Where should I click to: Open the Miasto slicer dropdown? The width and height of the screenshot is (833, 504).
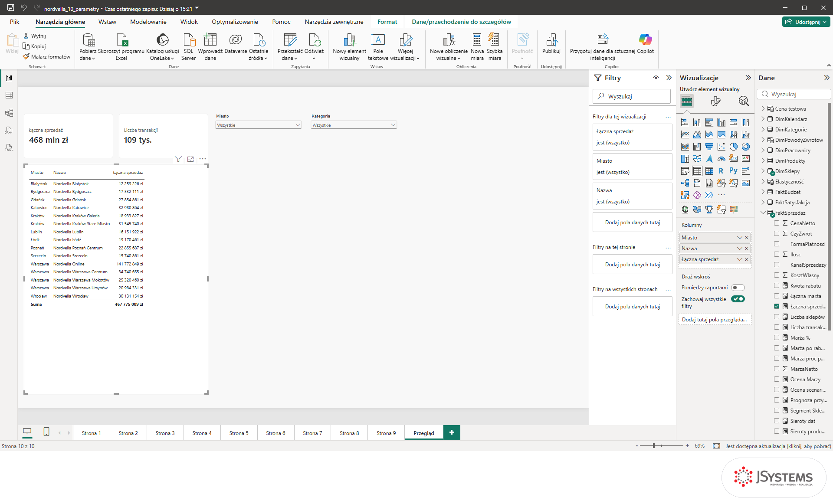(x=259, y=125)
